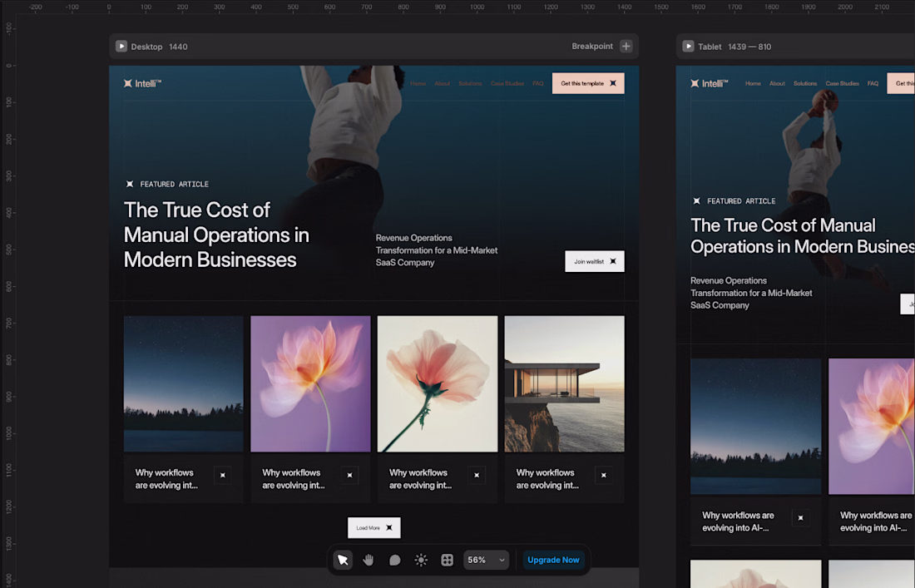Click FAQ nav link in Tablet frame
Screen dimensions: 915x588
[873, 83]
